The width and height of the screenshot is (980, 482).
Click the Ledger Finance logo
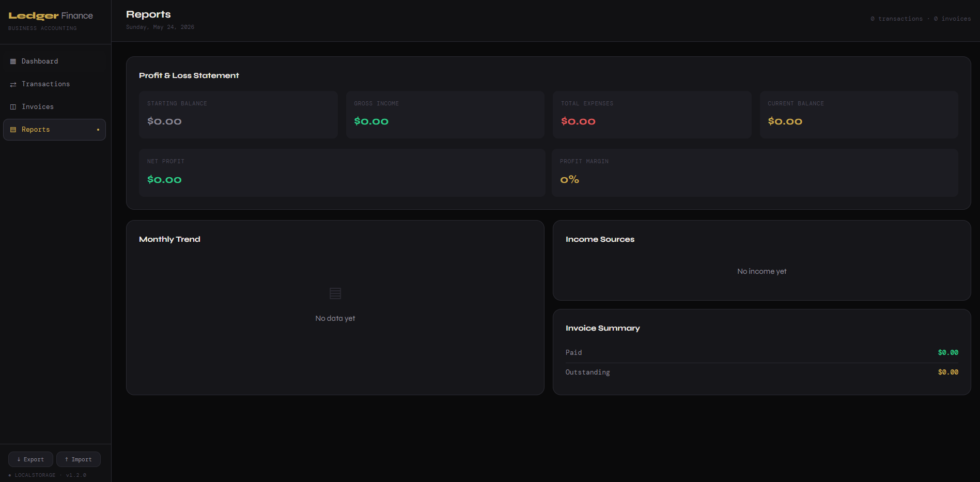(x=51, y=16)
